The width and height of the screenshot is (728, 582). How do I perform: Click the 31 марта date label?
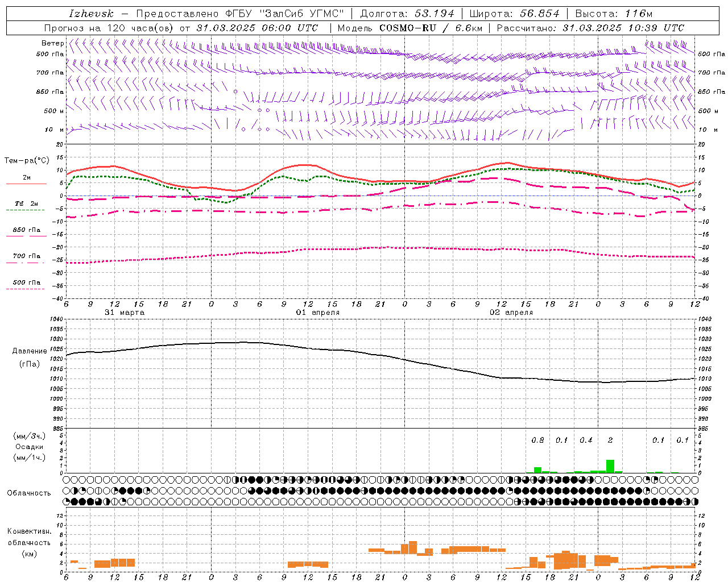tap(125, 313)
